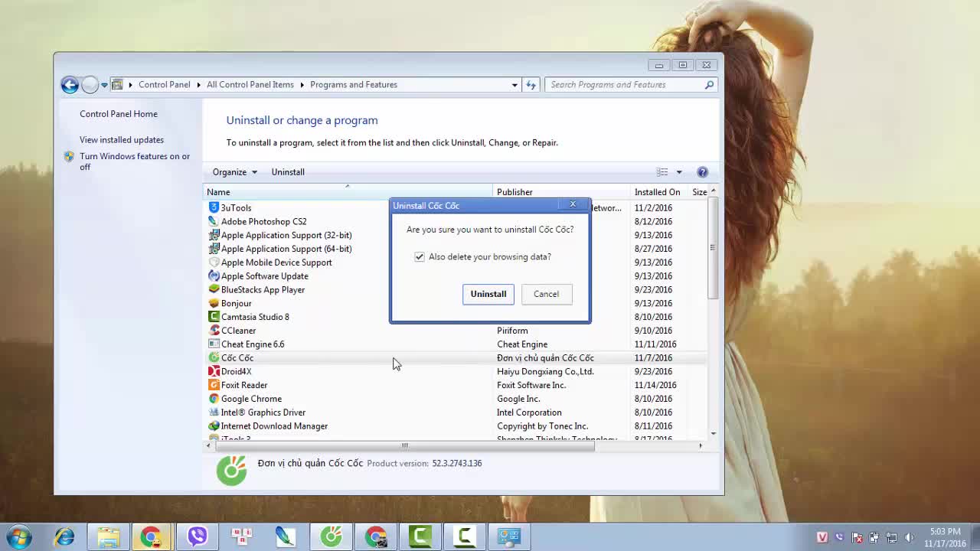This screenshot has width=980, height=551.
Task: Click the horizontal scrollbar thumb
Action: pos(405,445)
